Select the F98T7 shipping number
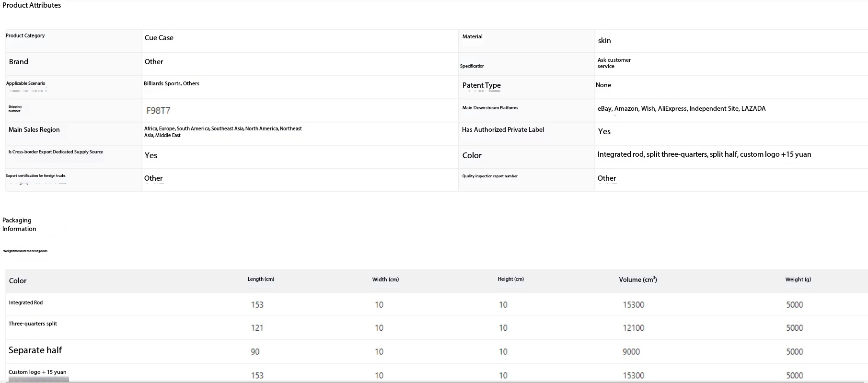868x383 pixels. (158, 111)
